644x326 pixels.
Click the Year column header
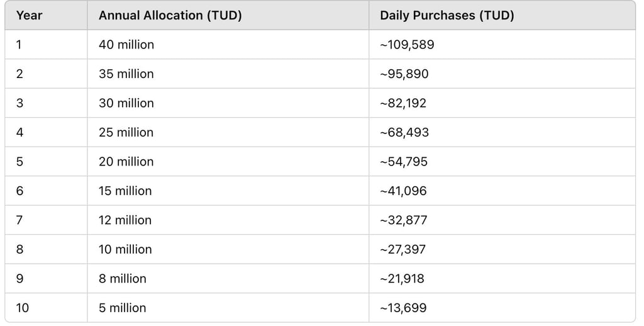click(29, 16)
